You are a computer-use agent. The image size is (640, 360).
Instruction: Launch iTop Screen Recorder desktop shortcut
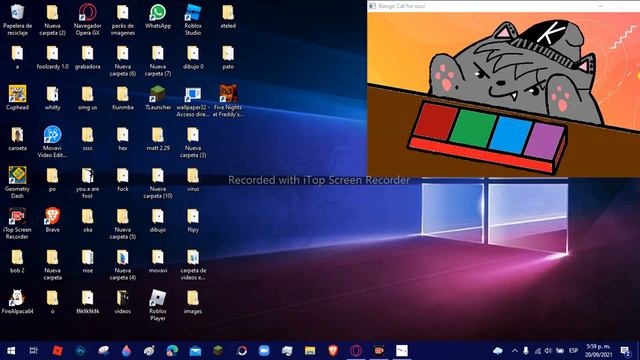pos(17,224)
